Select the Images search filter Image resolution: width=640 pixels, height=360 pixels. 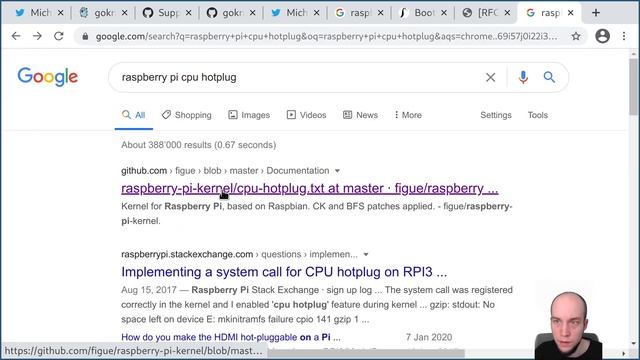[x=249, y=115]
